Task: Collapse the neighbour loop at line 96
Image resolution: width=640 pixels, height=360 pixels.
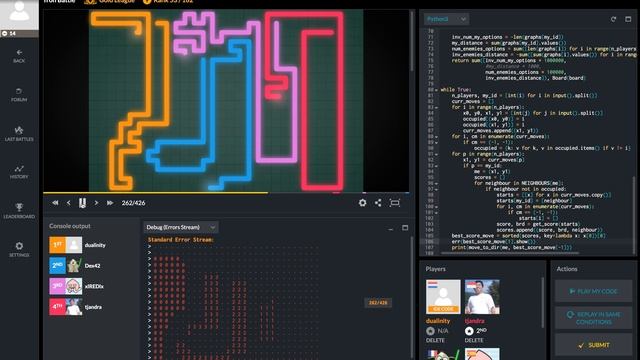Action: tap(436, 184)
